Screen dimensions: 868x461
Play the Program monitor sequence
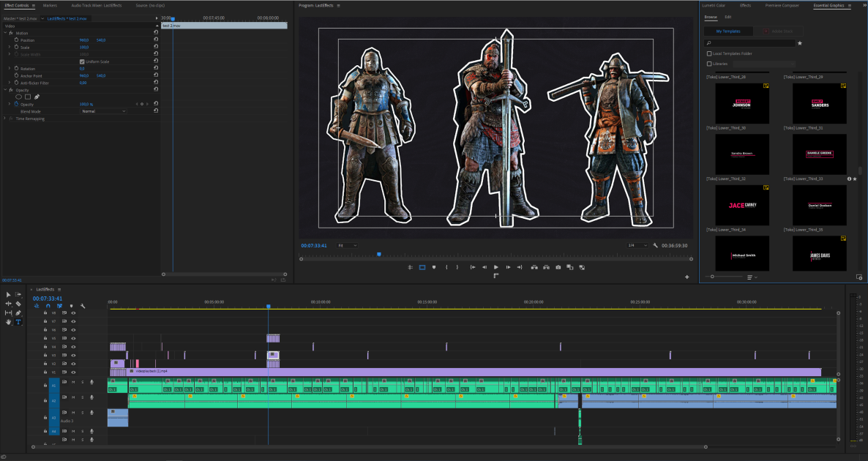(496, 267)
